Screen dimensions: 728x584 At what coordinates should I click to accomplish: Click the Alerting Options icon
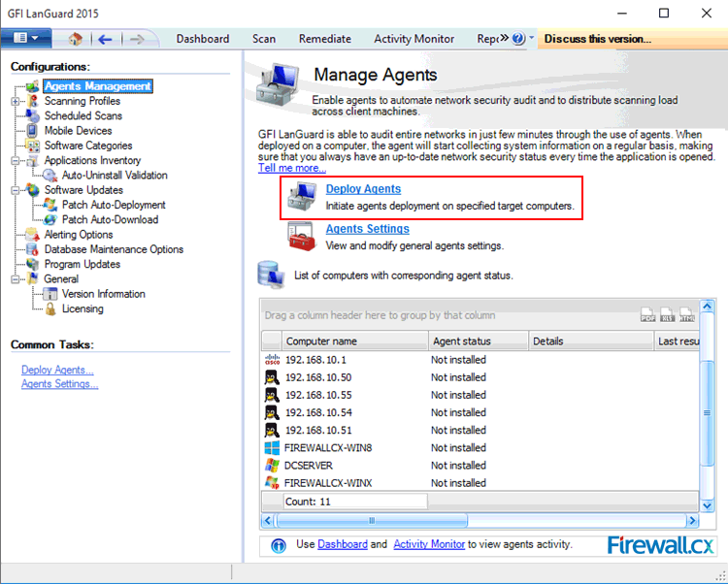tap(32, 234)
